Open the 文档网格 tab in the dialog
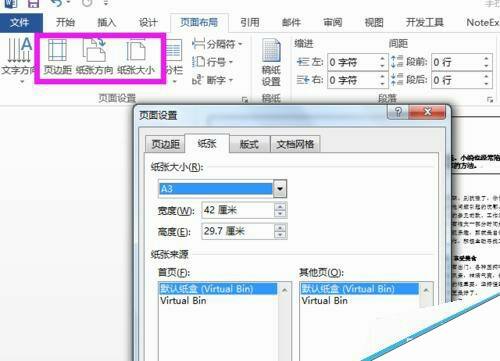Viewport: 500px width, 361px height. pyautogui.click(x=295, y=144)
